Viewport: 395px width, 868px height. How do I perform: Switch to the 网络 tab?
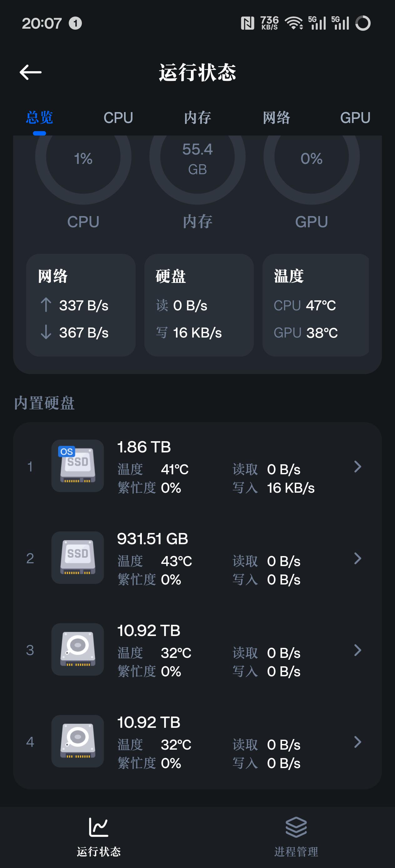(x=276, y=118)
